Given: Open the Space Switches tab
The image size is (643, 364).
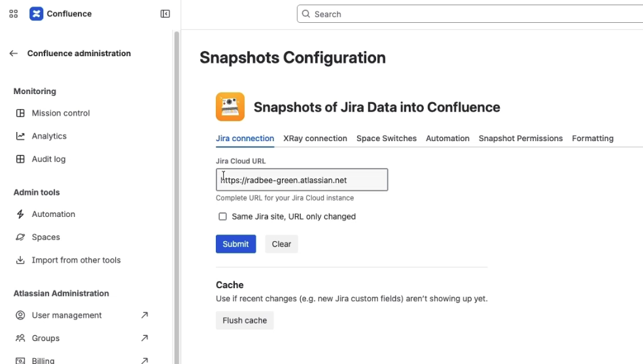Looking at the screenshot, I should coord(387,139).
